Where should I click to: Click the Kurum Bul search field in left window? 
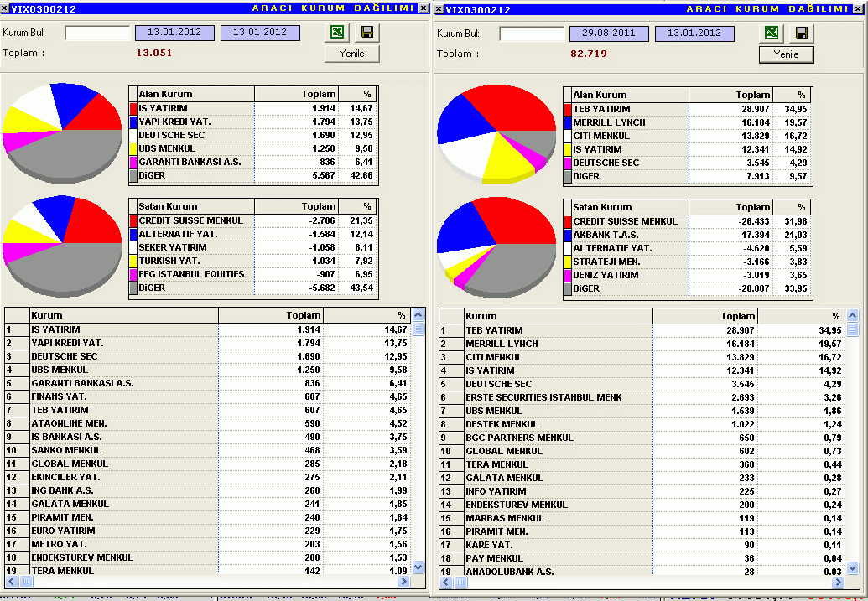coord(97,34)
